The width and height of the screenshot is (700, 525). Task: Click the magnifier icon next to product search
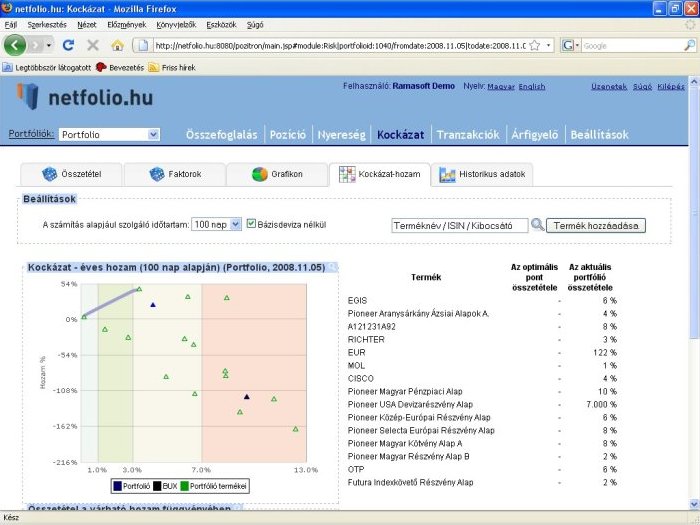click(x=538, y=225)
